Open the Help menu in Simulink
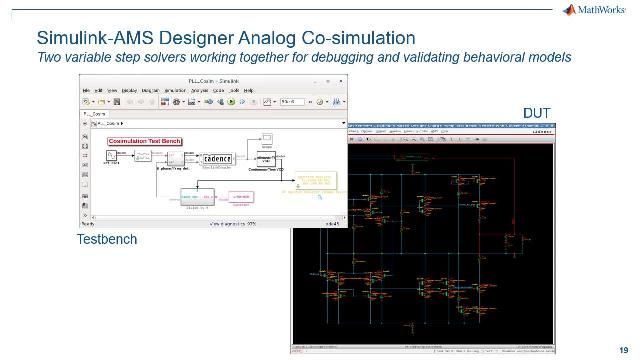 (x=248, y=90)
